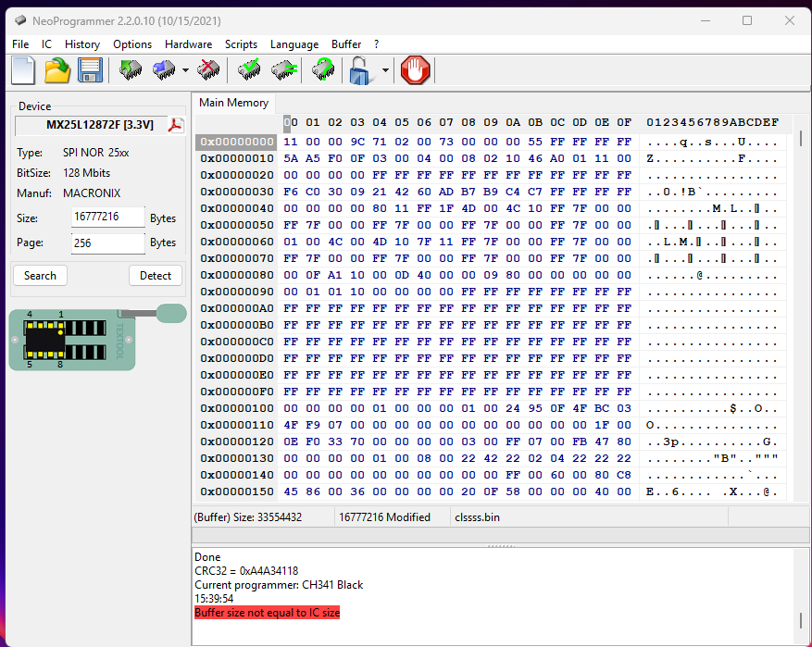Click hex byte 11 at offset 0x00000000
The height and width of the screenshot is (647, 812).
pos(291,142)
